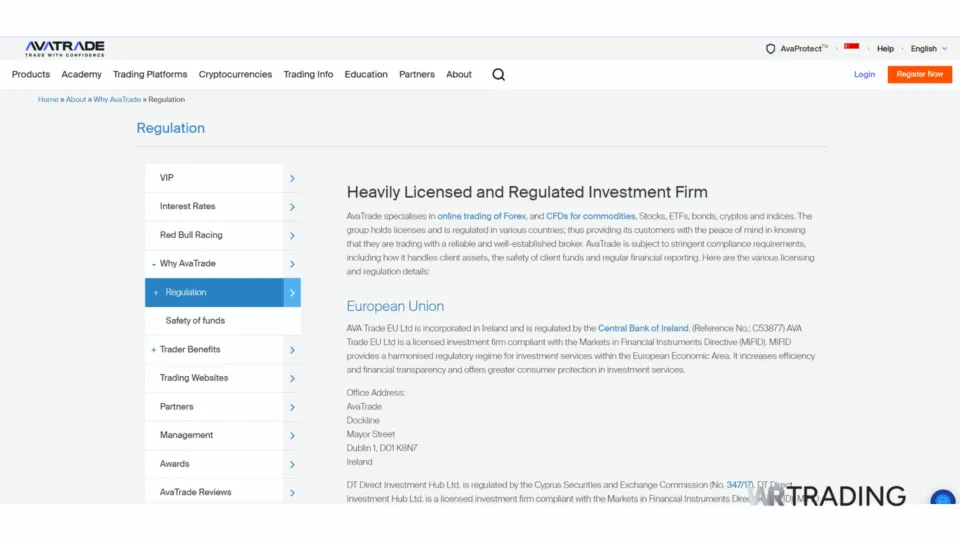Click the Awards row chevron
Image resolution: width=960 pixels, height=540 pixels.
(292, 464)
